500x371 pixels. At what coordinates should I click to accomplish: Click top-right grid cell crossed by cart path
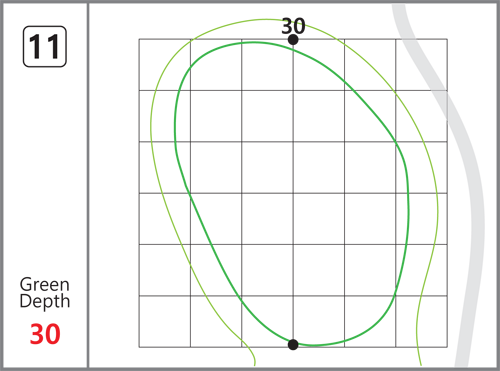(x=422, y=65)
